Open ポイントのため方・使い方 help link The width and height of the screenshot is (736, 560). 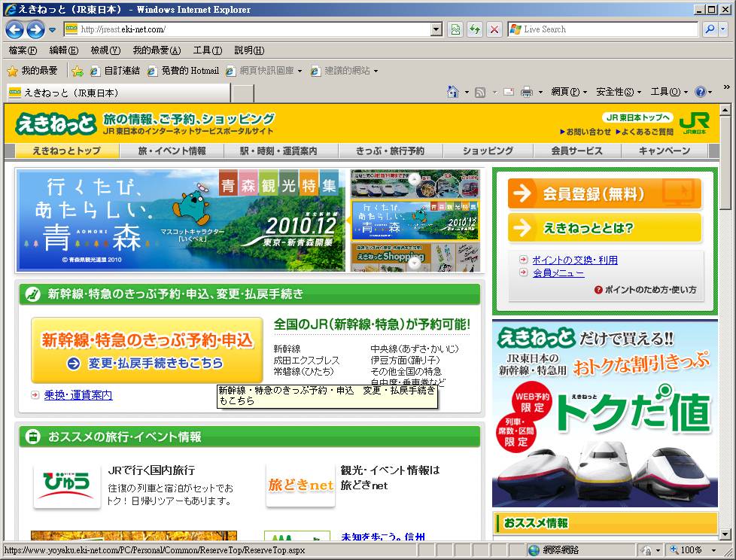[x=646, y=290]
